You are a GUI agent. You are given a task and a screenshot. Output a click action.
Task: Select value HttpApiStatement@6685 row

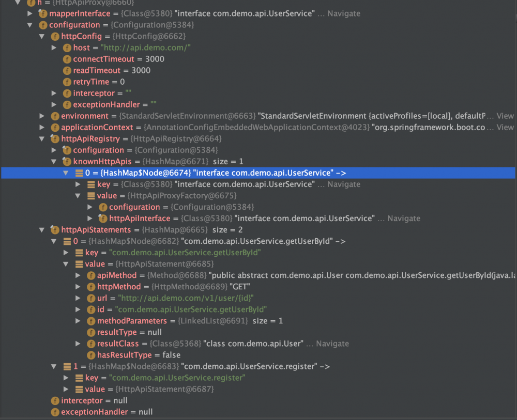click(x=258, y=264)
